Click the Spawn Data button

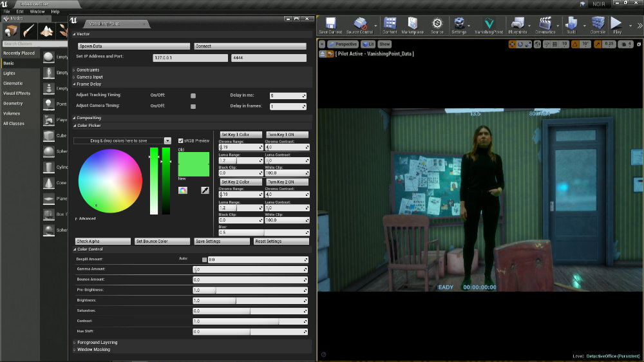[x=134, y=46]
